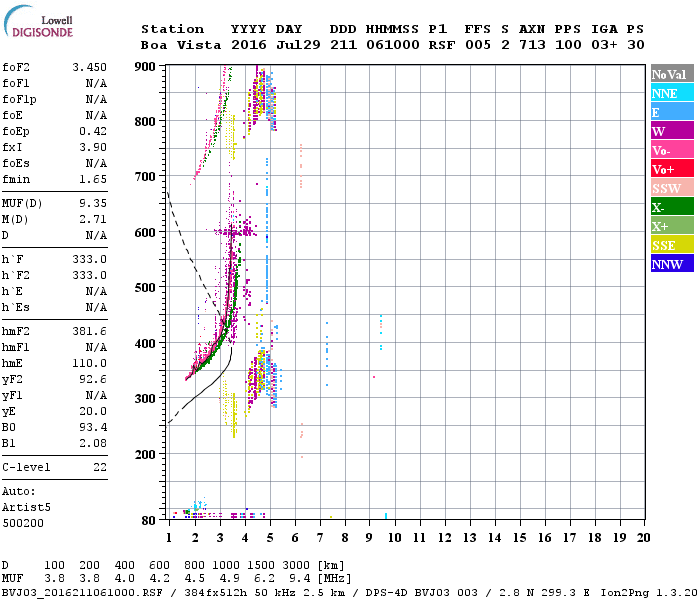Click the hmF2 value 381.6
The width and height of the screenshot is (700, 600).
[x=89, y=331]
